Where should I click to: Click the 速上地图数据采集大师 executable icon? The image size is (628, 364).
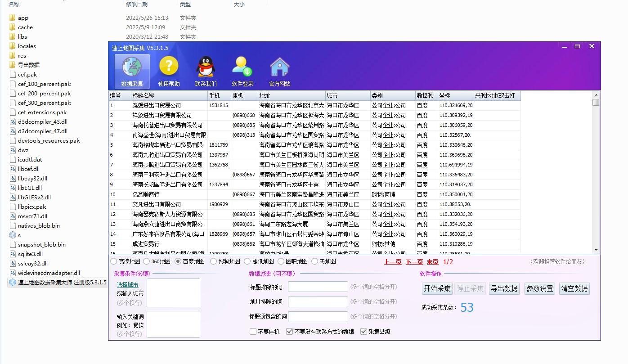(12, 283)
